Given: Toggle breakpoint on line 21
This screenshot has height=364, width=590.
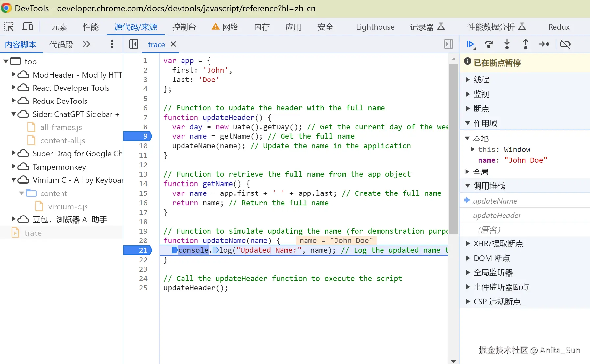Looking at the screenshot, I should click(137, 250).
